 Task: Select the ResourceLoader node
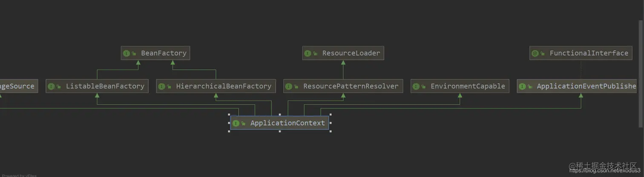pos(343,53)
